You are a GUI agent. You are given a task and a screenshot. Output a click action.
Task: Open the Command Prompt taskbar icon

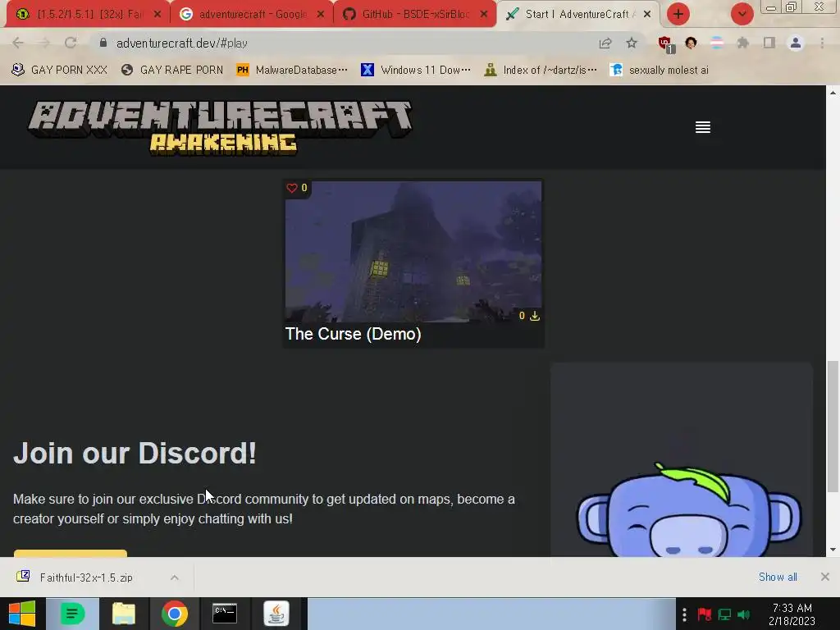225,614
